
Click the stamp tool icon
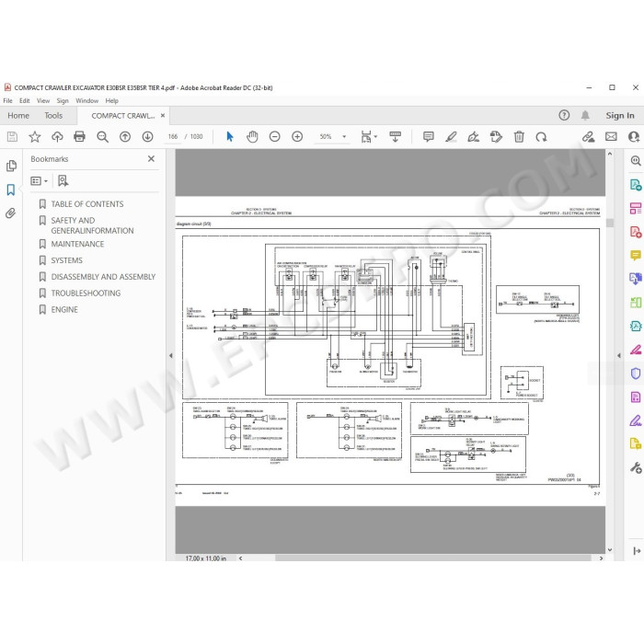click(496, 136)
